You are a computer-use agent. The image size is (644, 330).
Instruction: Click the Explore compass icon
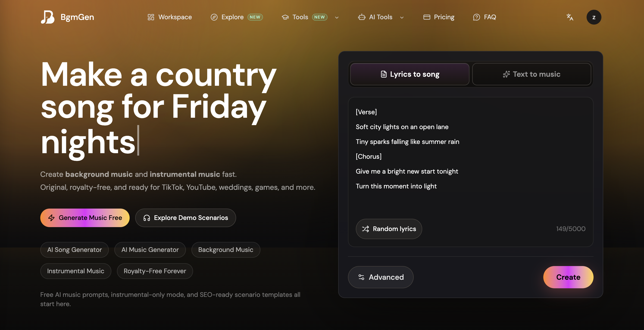click(x=214, y=17)
